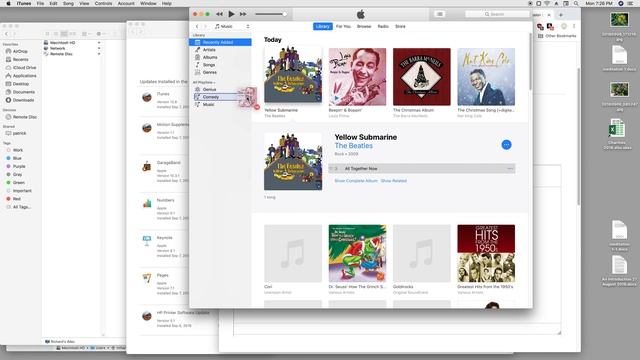Choose the Blue tag in Finder
Screen dimensions: 640x360
(x=17, y=158)
